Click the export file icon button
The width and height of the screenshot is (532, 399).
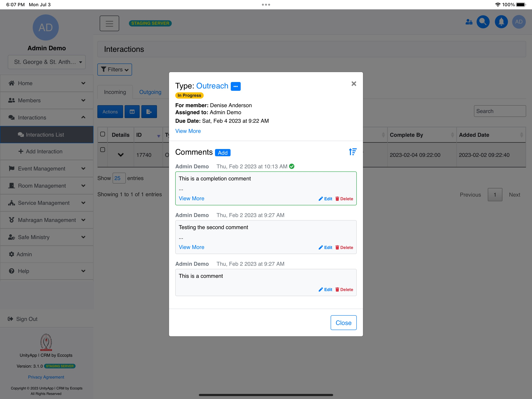[149, 112]
